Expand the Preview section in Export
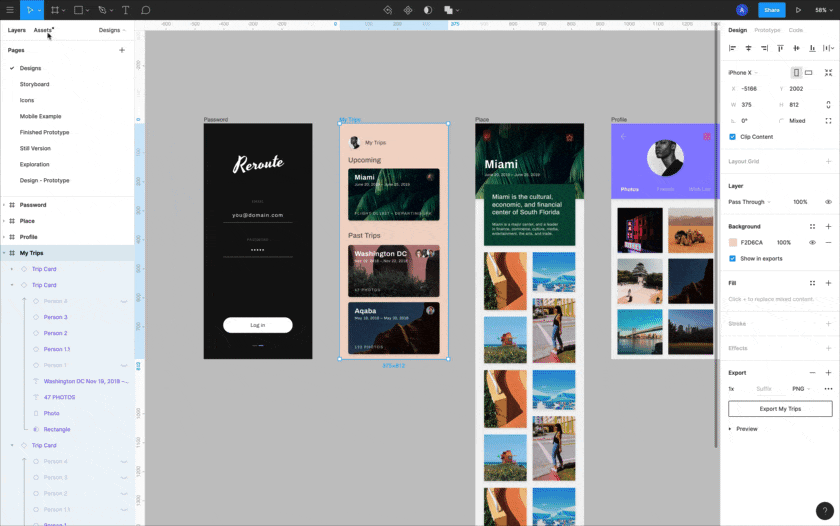Screen dimensions: 840x526 coord(731,428)
